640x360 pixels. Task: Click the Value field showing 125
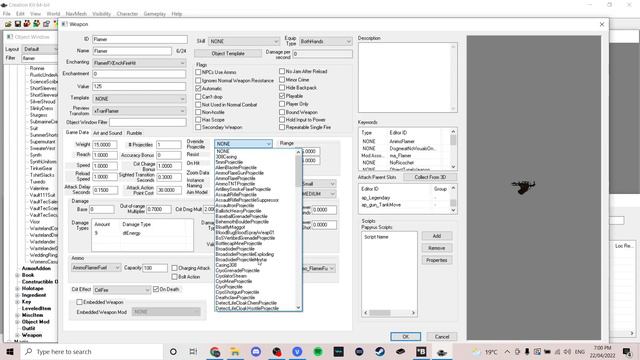(139, 87)
